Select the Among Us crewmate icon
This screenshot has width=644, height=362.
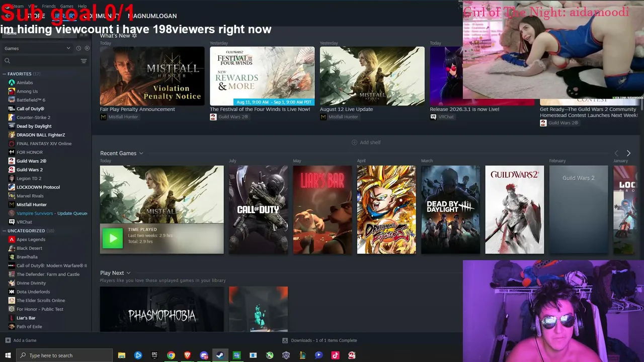(12, 92)
